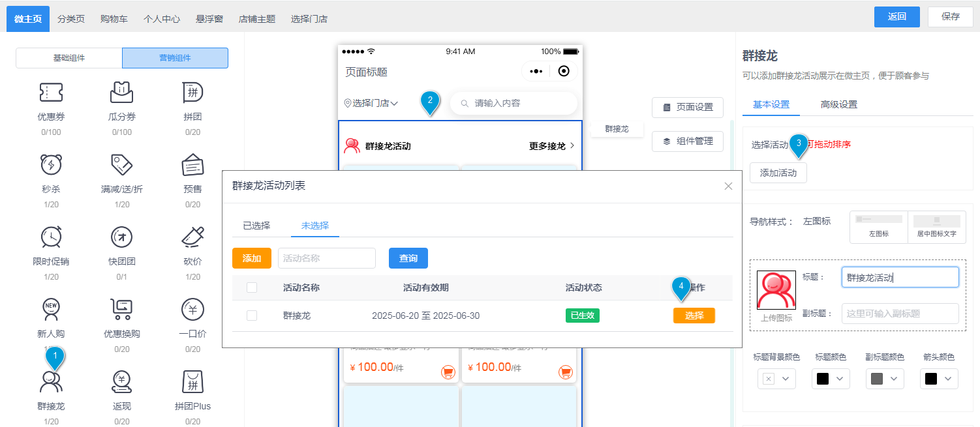Click the red 群接龙活动 logo in preview

pos(352,146)
